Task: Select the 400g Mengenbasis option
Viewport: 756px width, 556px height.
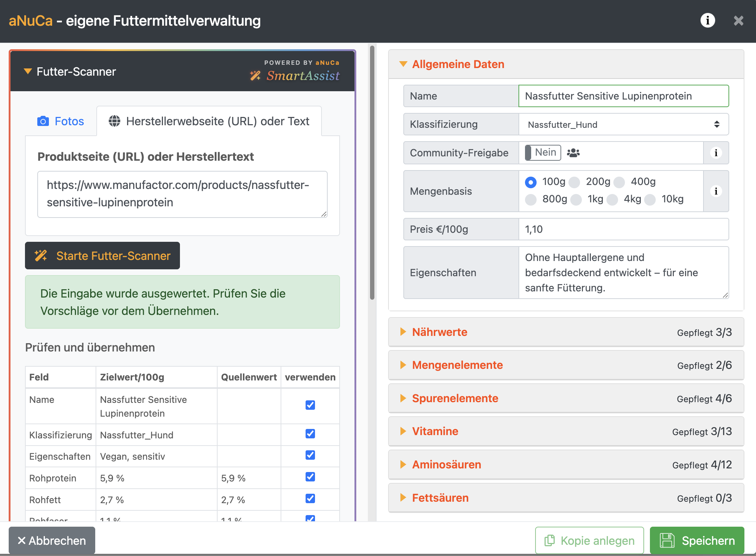Action: point(619,182)
